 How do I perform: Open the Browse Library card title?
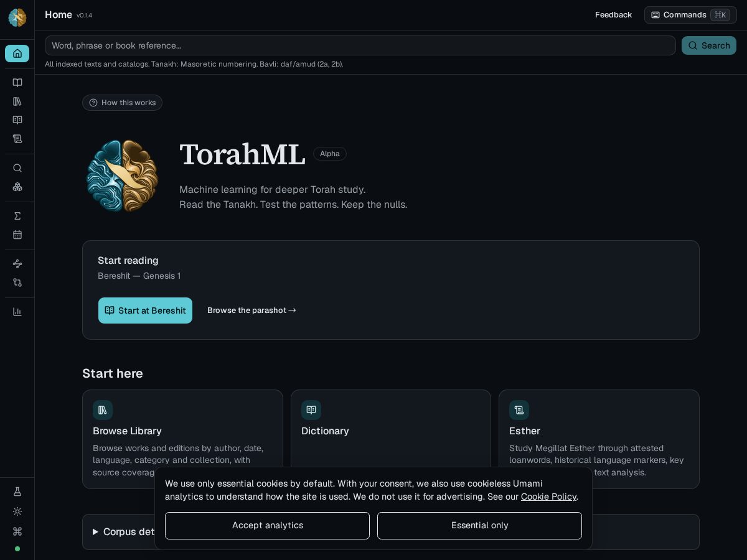[x=127, y=431]
